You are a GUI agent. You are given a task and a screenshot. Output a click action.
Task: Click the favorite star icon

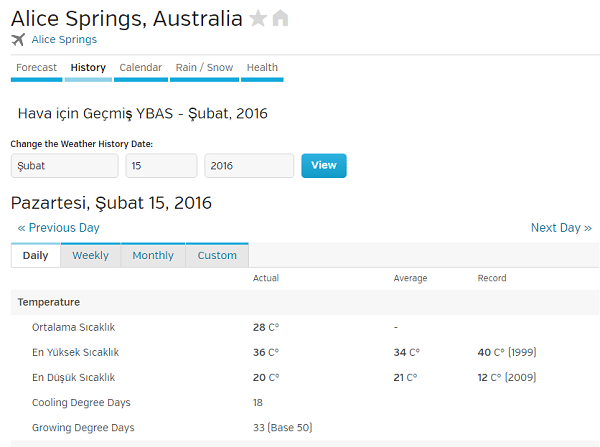(x=258, y=18)
